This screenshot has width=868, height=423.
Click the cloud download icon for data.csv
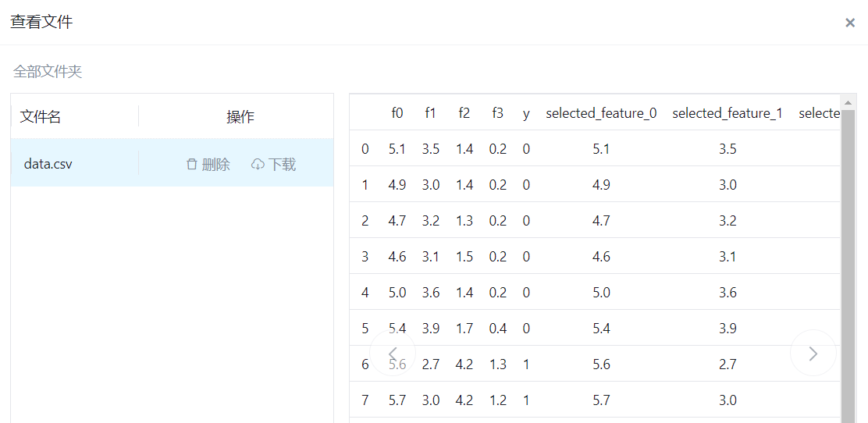click(x=258, y=165)
